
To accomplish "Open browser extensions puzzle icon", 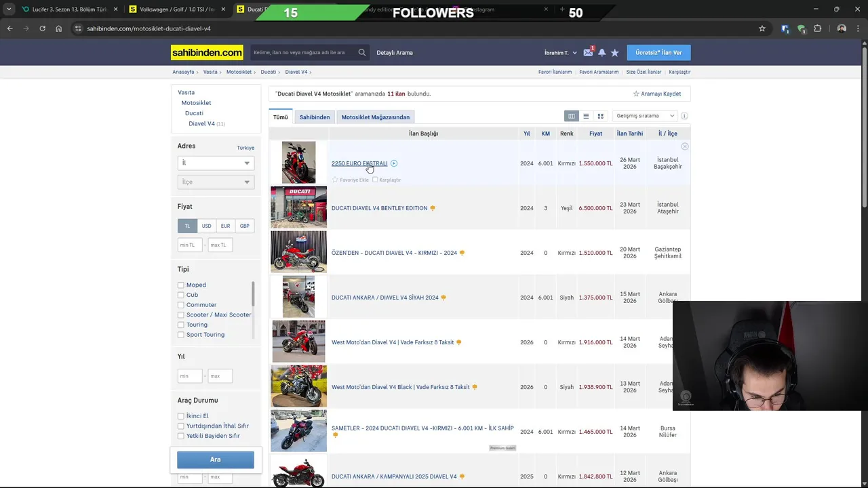I will coord(817,28).
